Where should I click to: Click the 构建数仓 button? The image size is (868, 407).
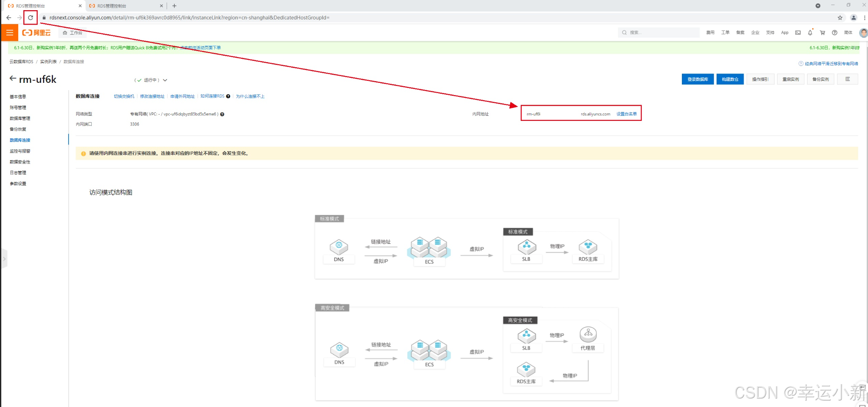pyautogui.click(x=730, y=79)
